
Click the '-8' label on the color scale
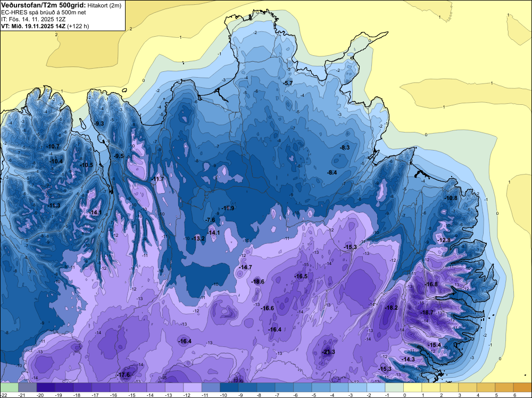tap(258, 395)
